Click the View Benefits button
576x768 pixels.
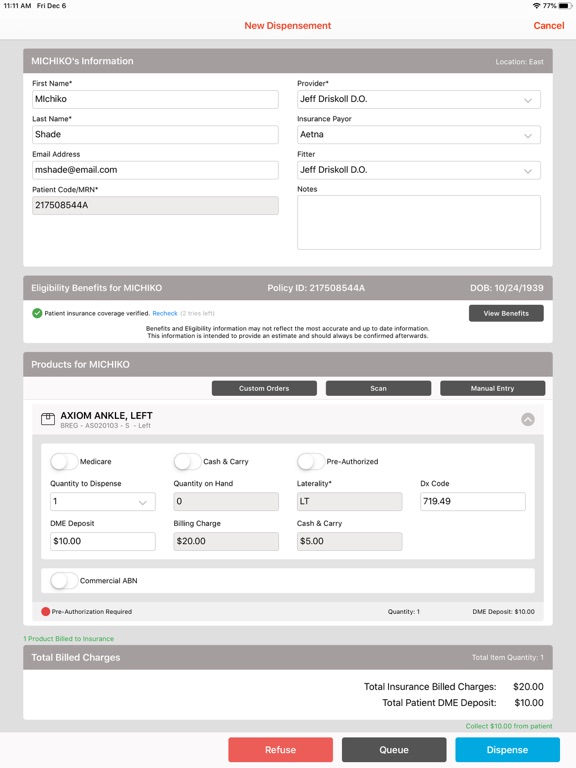point(506,313)
